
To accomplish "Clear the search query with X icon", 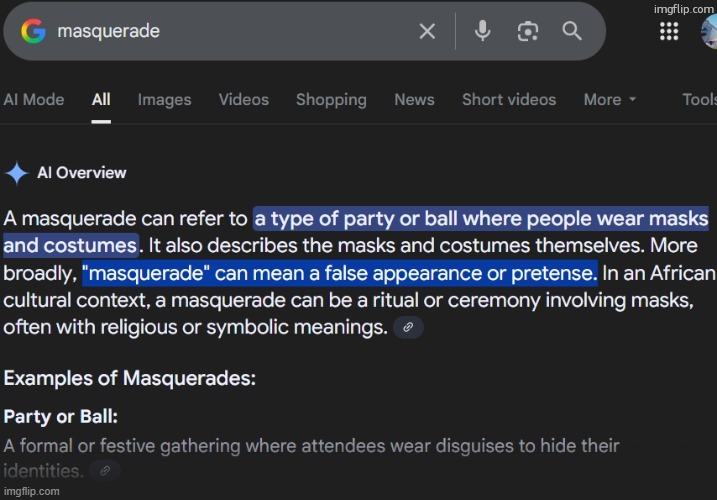I will [427, 31].
